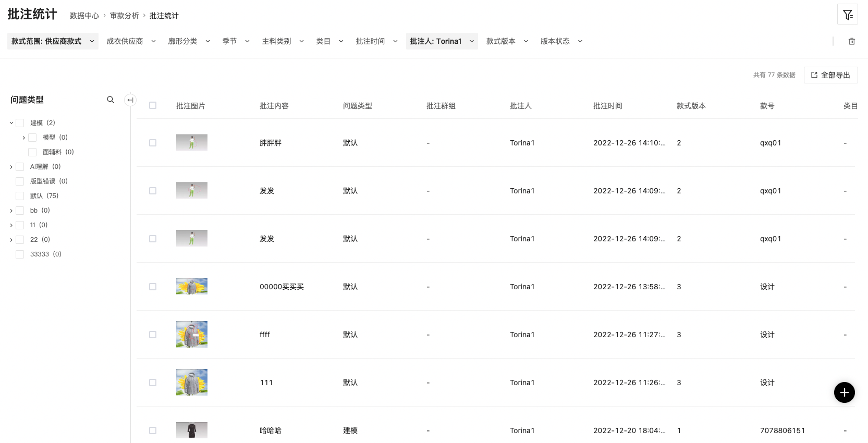The width and height of the screenshot is (868, 443).
Task: Click the black plus floating button
Action: point(844,392)
